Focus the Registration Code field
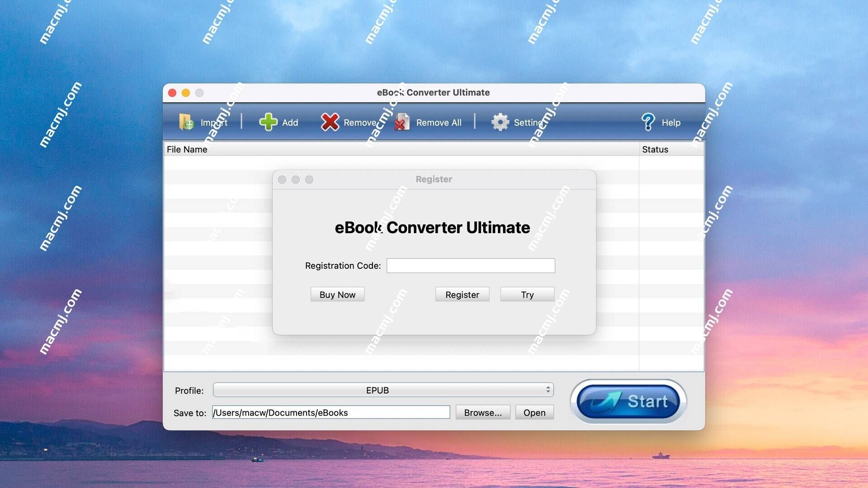Viewport: 868px width, 488px height. pyautogui.click(x=471, y=266)
